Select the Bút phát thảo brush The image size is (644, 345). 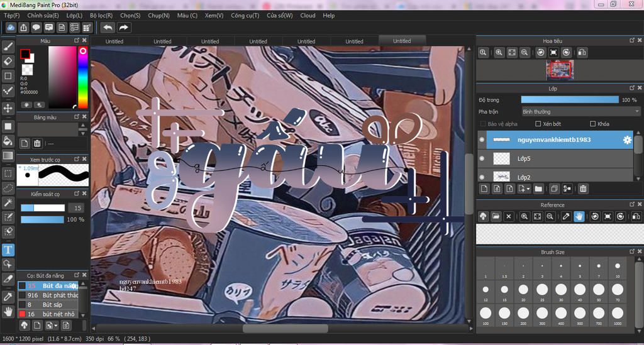click(49, 295)
